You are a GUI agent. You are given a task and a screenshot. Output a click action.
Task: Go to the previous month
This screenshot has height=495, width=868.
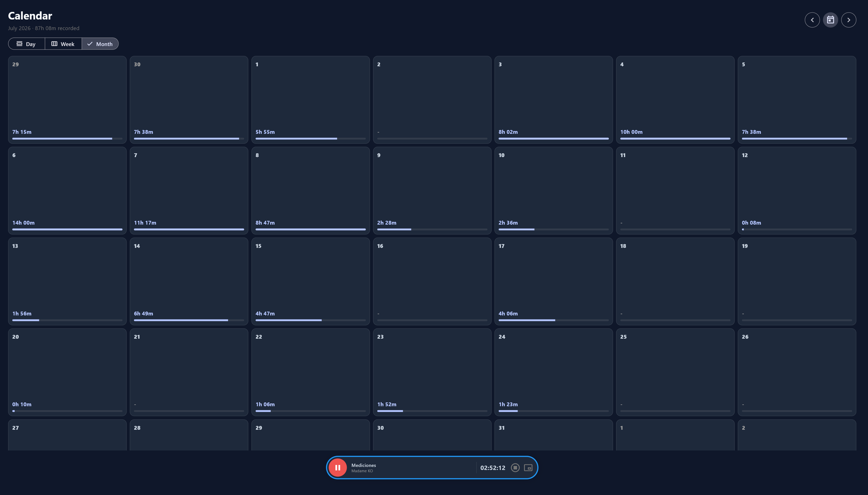[812, 20]
